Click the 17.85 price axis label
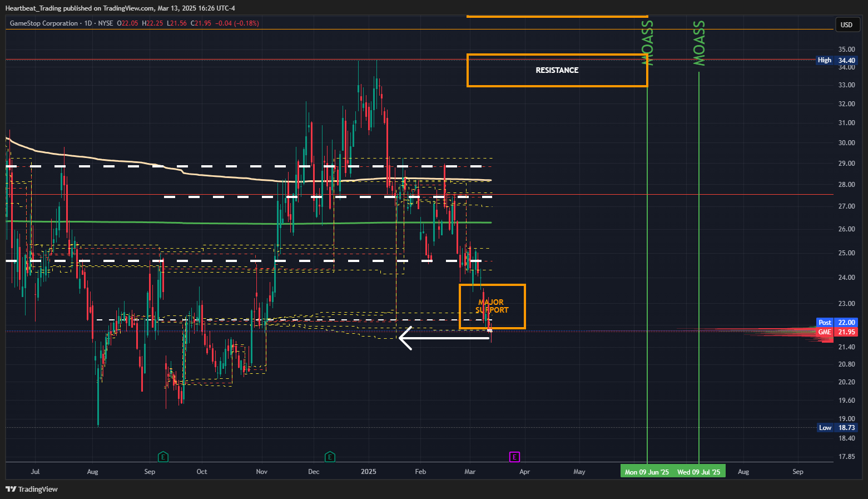The width and height of the screenshot is (868, 499). point(847,457)
